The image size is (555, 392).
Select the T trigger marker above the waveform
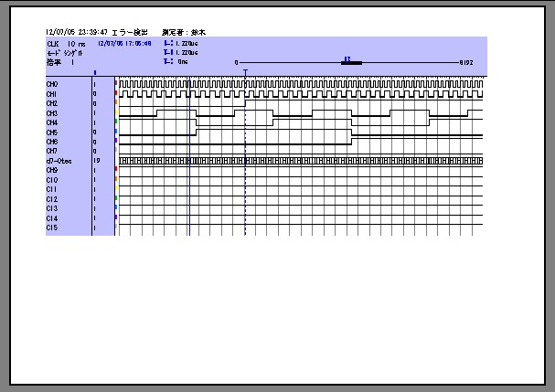245,70
